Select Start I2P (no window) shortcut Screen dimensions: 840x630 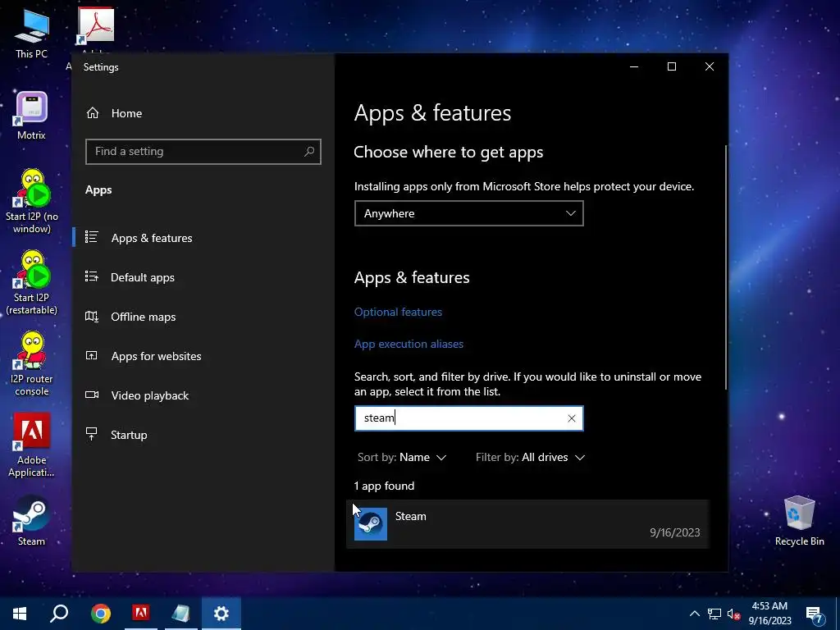[x=32, y=202]
